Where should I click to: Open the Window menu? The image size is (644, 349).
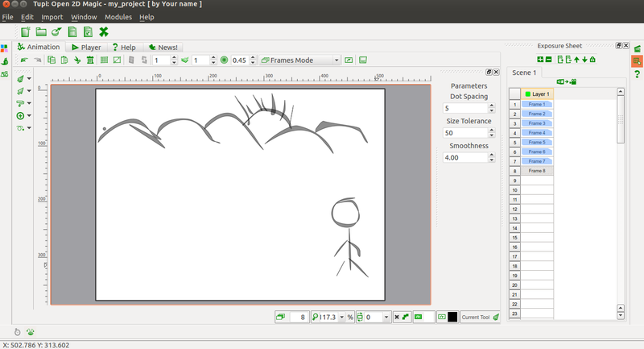point(84,17)
